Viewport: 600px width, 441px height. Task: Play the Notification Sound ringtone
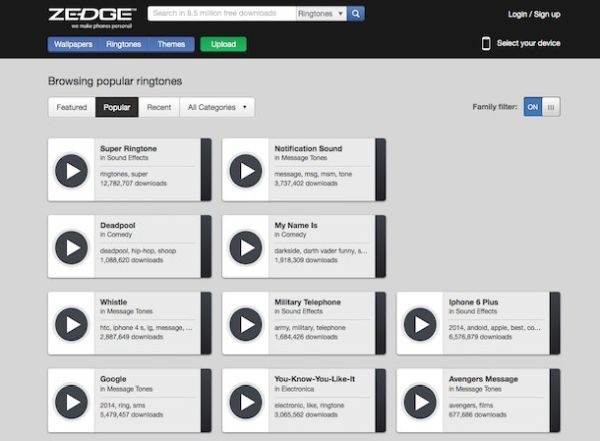pyautogui.click(x=245, y=170)
